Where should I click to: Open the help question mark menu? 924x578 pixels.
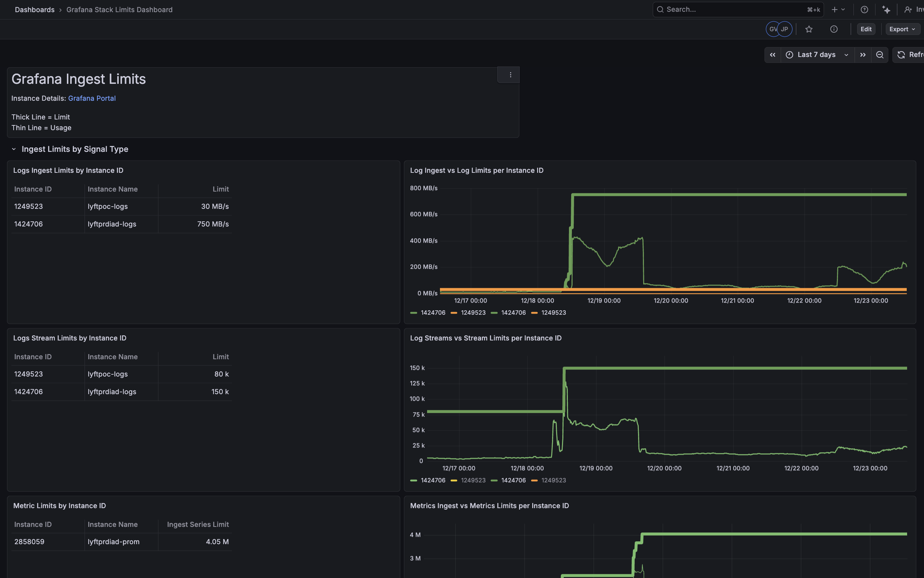(864, 10)
